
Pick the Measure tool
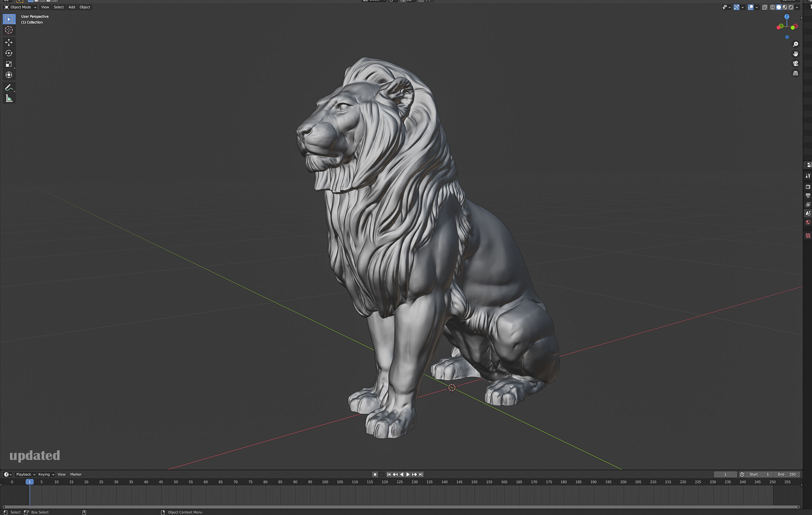click(9, 98)
